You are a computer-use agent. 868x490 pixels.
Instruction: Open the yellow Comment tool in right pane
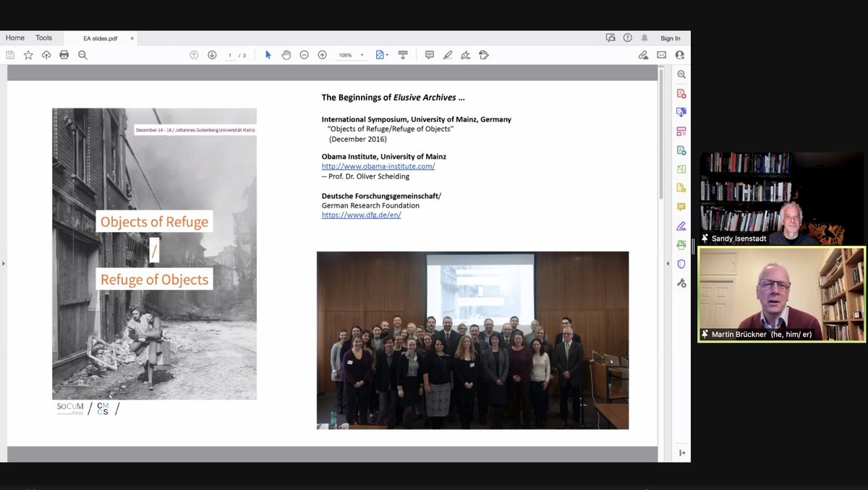pos(681,207)
